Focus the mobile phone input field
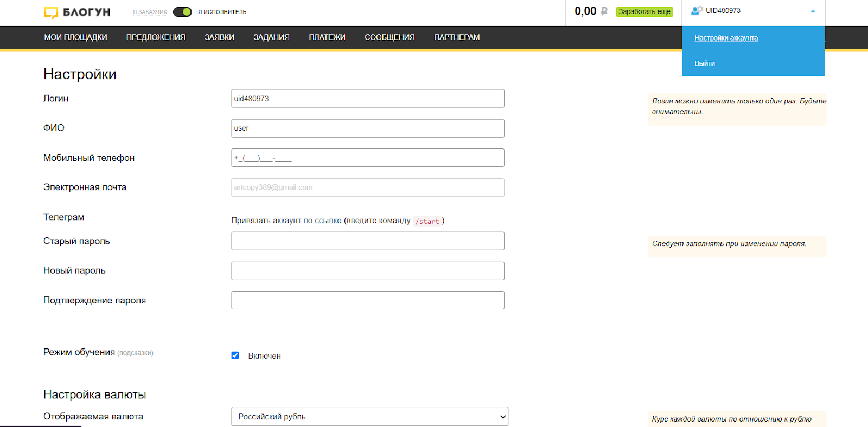Viewport: 868px width, 427px height. [x=367, y=158]
